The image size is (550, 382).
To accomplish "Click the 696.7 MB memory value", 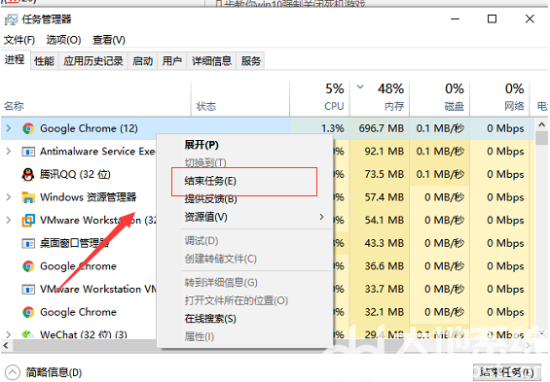I will 381,128.
